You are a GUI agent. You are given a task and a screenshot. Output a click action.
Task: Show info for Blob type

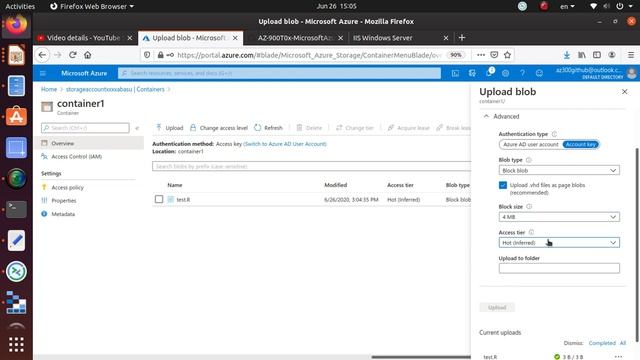[529, 160]
